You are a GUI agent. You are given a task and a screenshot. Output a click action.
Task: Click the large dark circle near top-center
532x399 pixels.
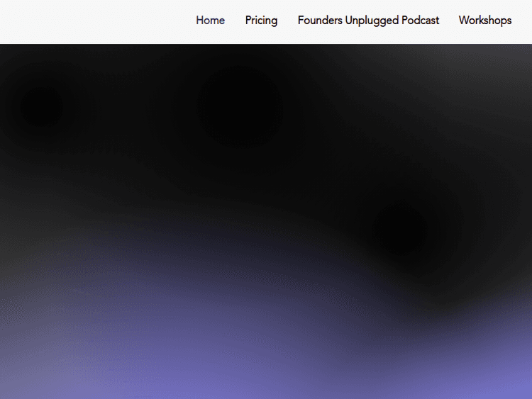pyautogui.click(x=240, y=107)
